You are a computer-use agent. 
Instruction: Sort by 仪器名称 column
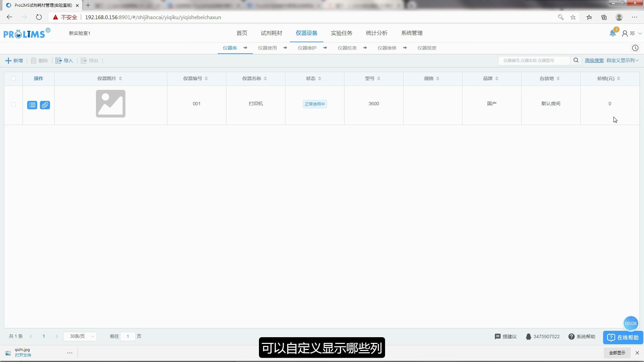coord(265,78)
